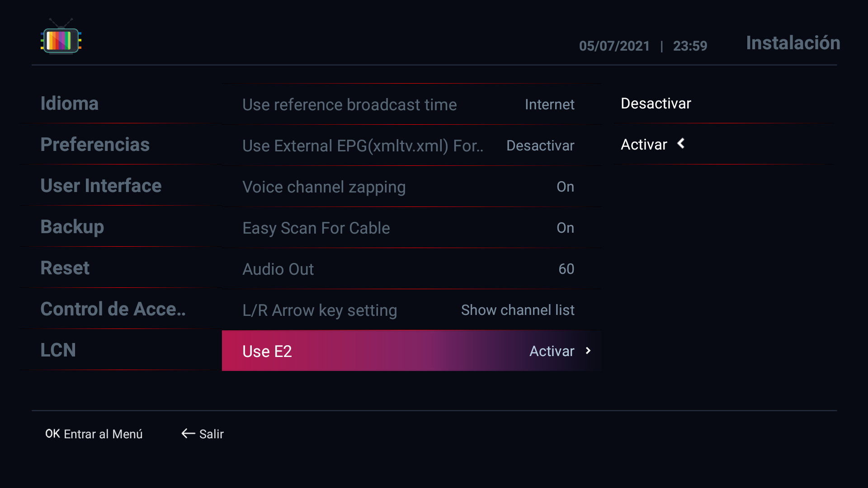Click the Salir exit label
868x488 pixels.
coord(212,434)
